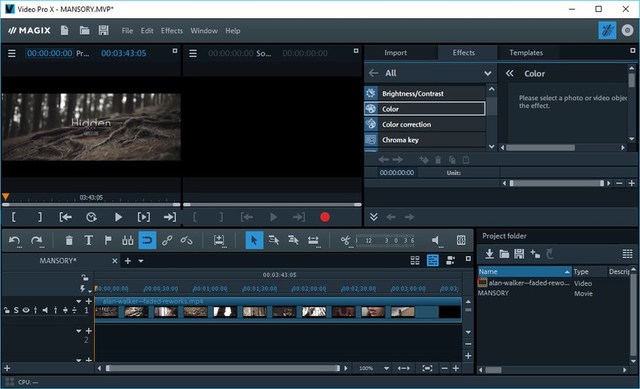Mute track 1 with speaker icon

coord(45,310)
